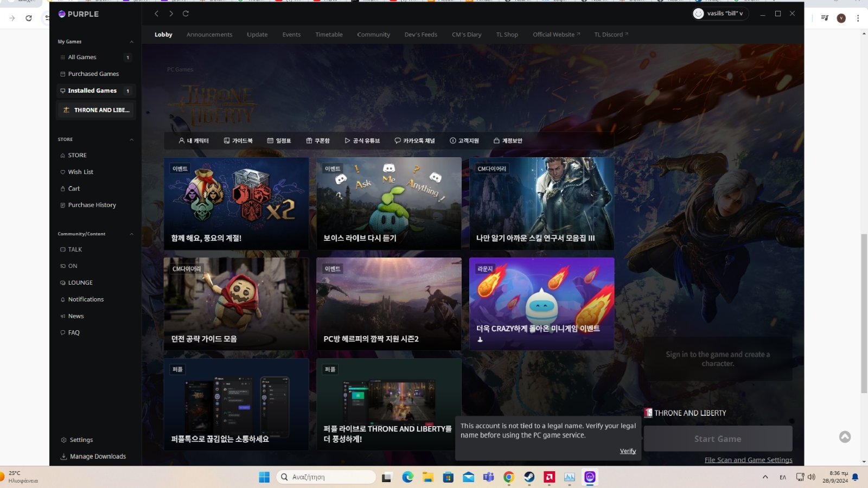Reload the PURPLE launcher page
This screenshot has height=488, width=868.
click(186, 14)
